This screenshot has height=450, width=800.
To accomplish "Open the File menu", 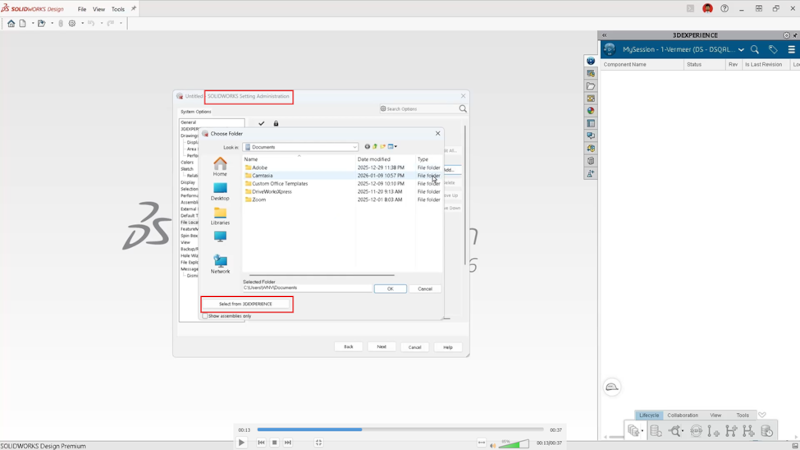I will (x=82, y=9).
